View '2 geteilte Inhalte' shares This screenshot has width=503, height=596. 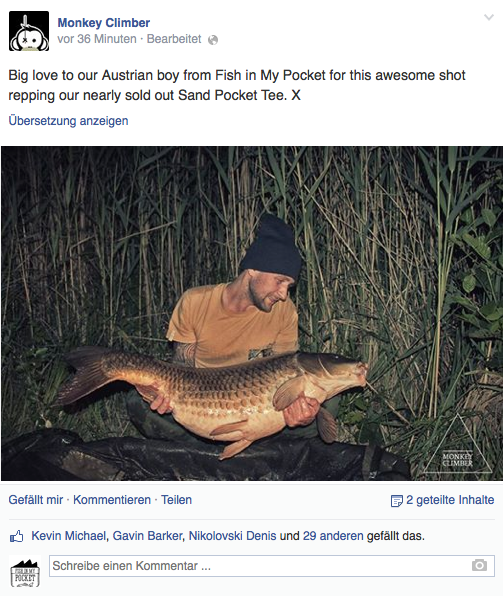[450, 500]
